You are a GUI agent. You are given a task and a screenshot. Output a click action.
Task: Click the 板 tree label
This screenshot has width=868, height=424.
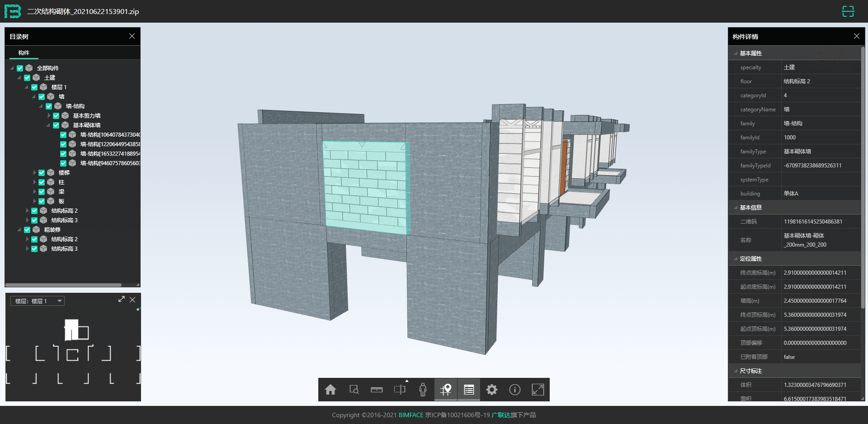click(x=61, y=201)
